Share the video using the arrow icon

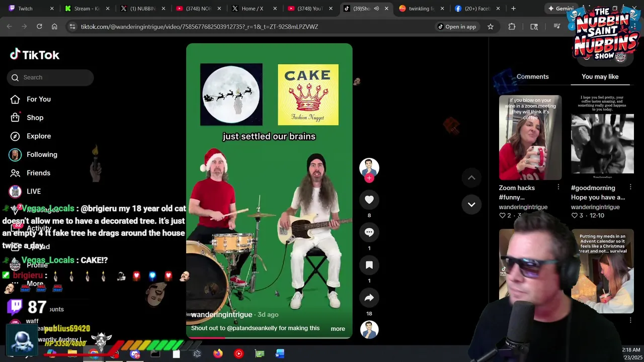pos(369,298)
